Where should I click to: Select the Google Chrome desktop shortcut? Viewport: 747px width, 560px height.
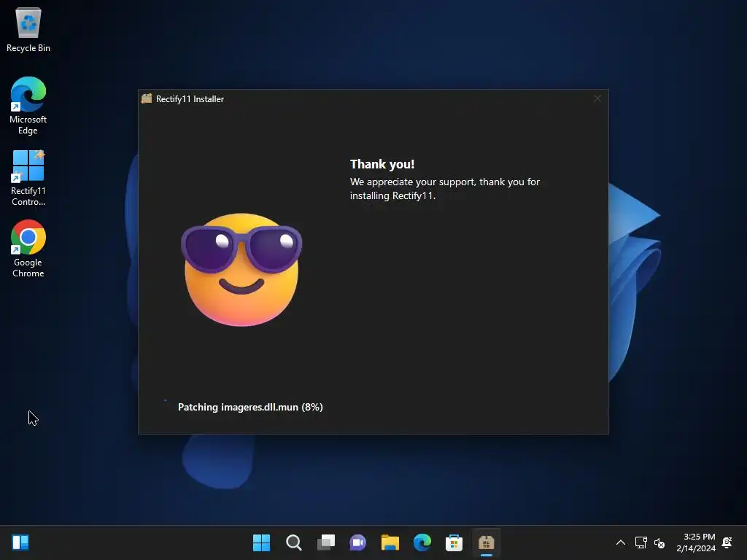(28, 249)
